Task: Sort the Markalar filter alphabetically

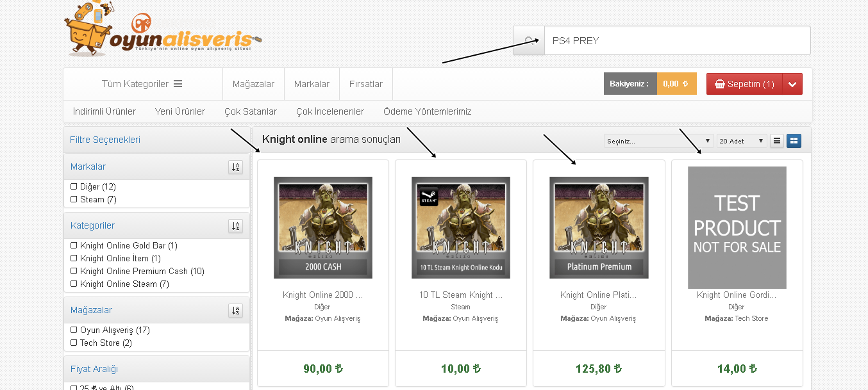Action: 236,167
